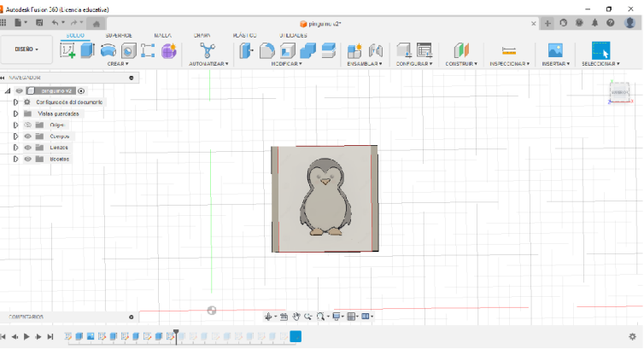Open the CREAR dropdown menu
This screenshot has height=349, width=644.
118,64
